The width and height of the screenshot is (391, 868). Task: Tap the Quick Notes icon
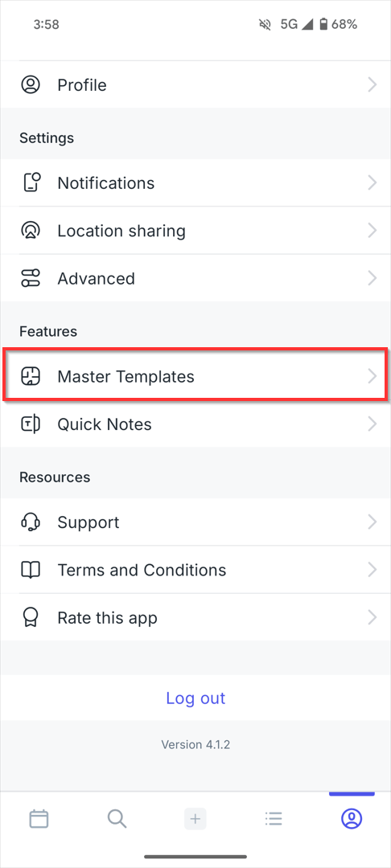click(x=31, y=424)
